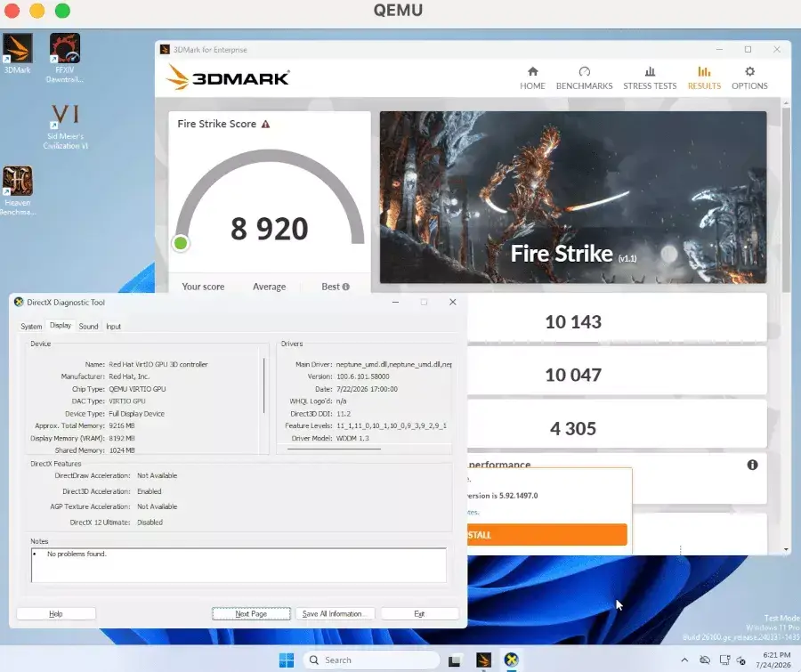The image size is (801, 672).
Task: Click the QEMU window green zoom button
Action: coord(63,11)
